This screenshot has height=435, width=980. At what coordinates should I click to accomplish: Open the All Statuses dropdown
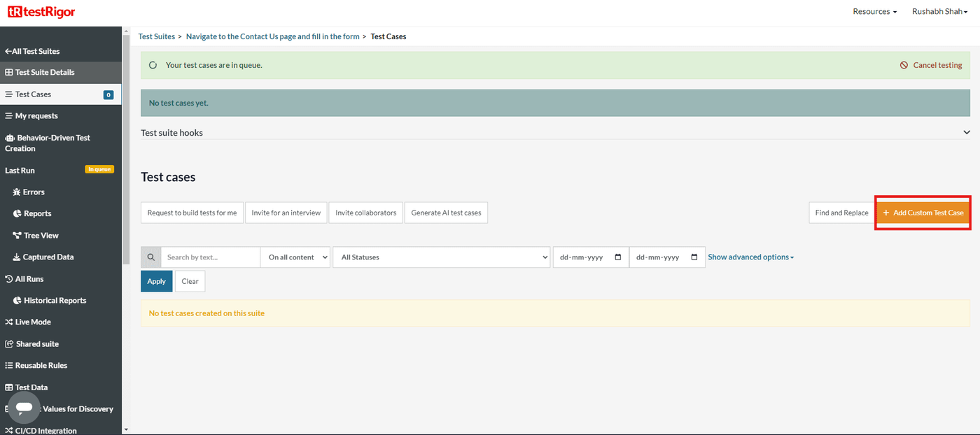442,257
